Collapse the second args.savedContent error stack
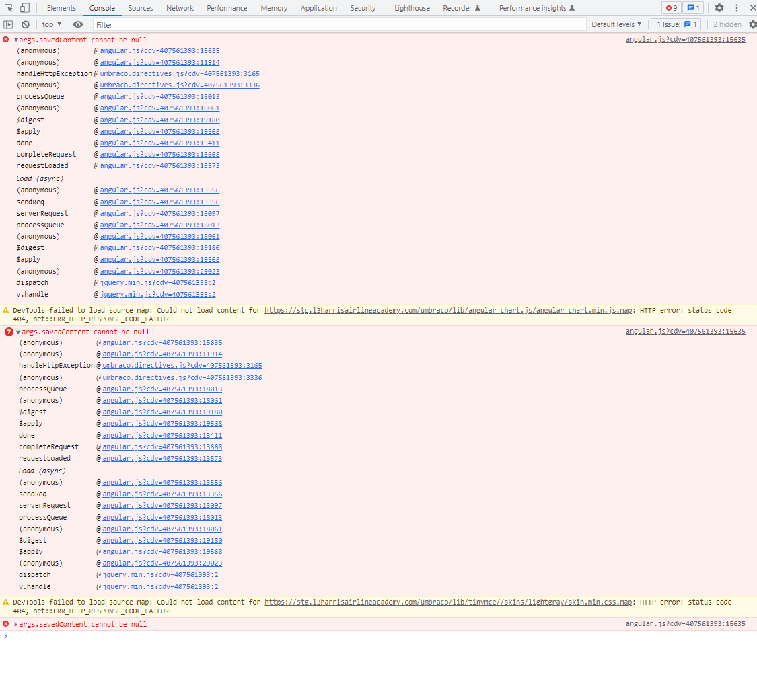 pos(18,332)
